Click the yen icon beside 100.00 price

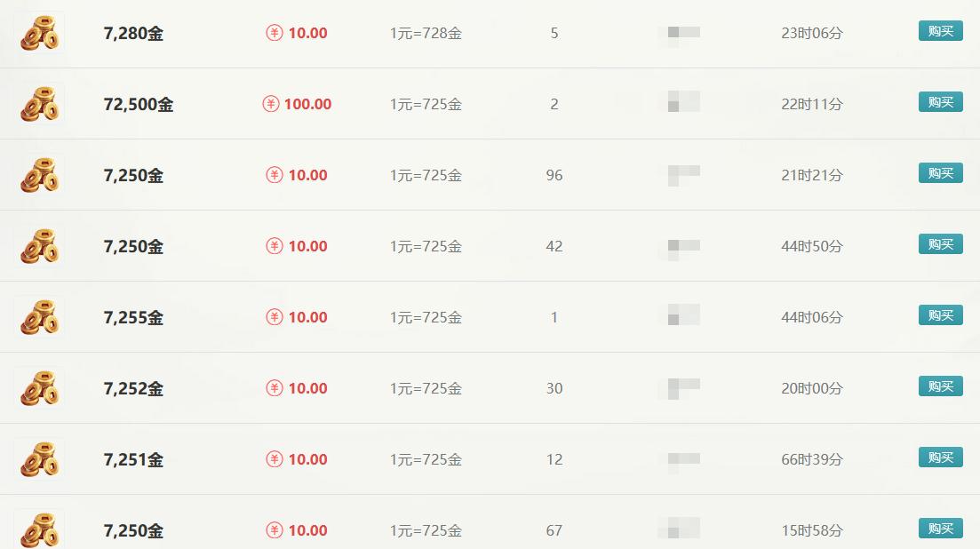(x=271, y=104)
